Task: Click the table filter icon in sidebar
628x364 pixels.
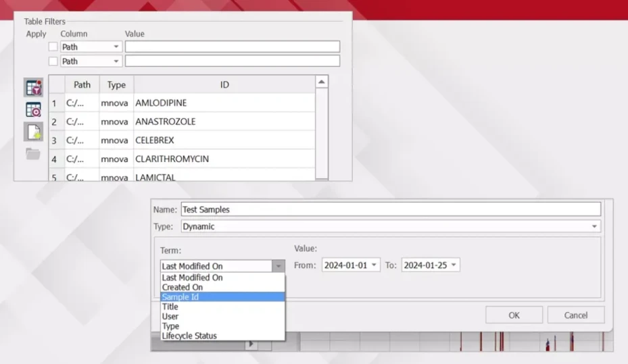Action: [33, 88]
